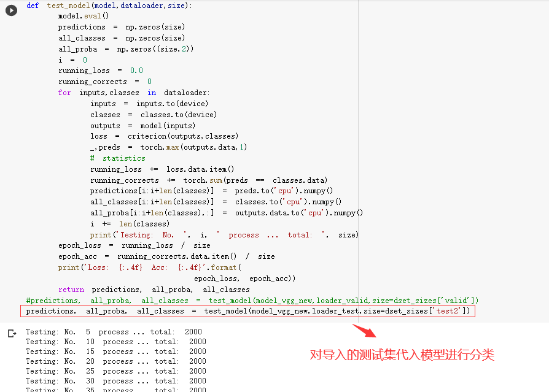Click the 'running_corrects = 0' line
This screenshot has height=392, width=549.
(104, 82)
